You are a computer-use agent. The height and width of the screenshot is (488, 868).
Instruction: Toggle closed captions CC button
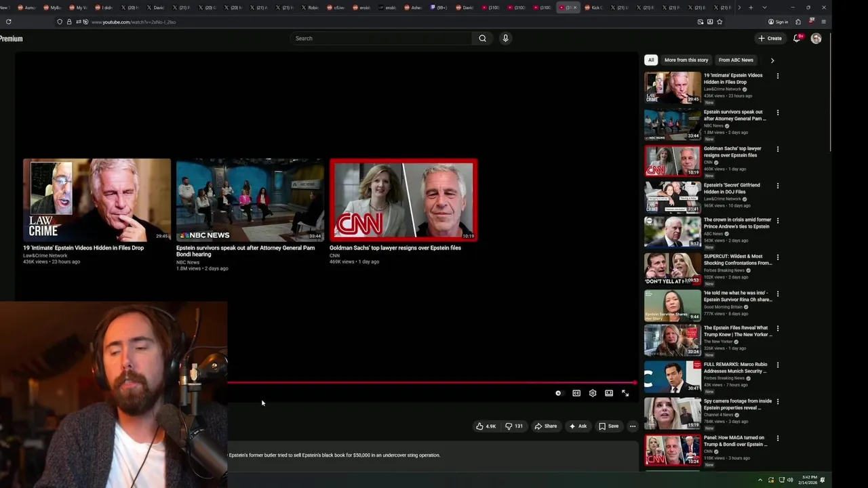coord(576,393)
